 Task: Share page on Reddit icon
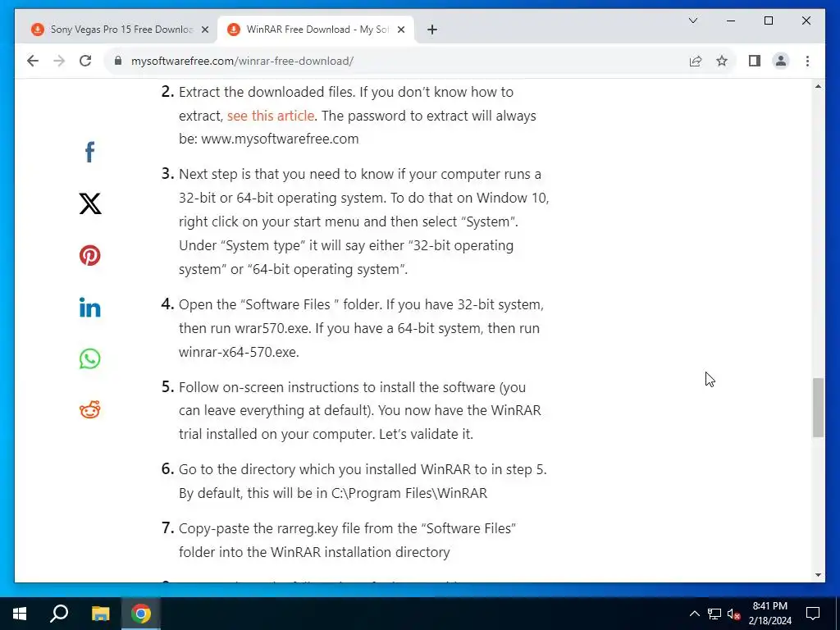(x=90, y=410)
